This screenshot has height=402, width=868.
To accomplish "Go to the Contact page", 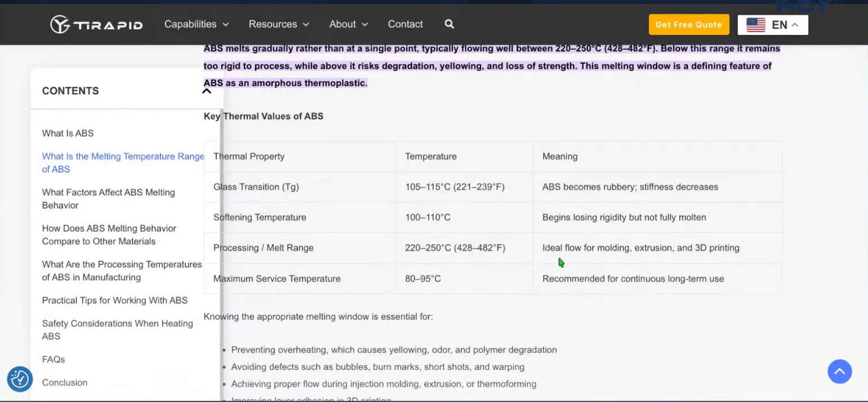I will 405,24.
